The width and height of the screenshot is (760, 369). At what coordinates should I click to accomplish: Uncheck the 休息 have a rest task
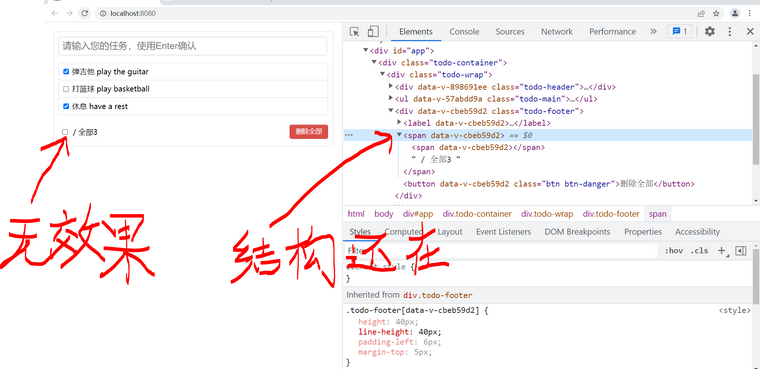pos(66,106)
